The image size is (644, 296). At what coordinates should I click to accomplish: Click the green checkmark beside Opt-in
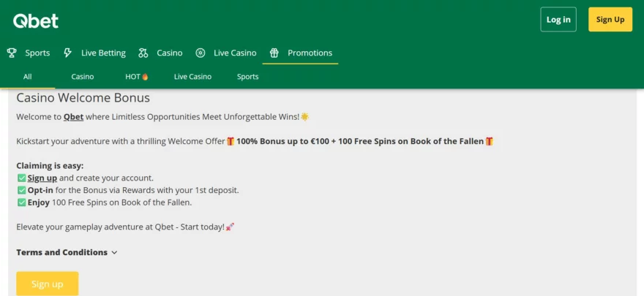click(x=22, y=191)
